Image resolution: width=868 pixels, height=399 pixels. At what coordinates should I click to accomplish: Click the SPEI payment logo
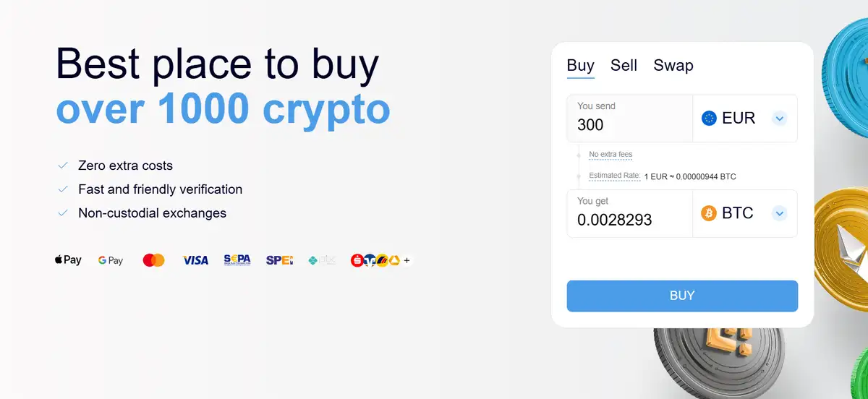(x=279, y=260)
